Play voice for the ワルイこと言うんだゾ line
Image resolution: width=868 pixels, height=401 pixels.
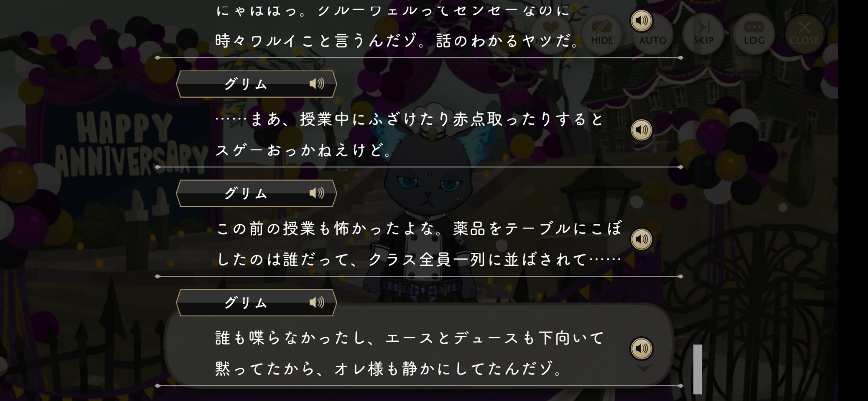coord(641,20)
